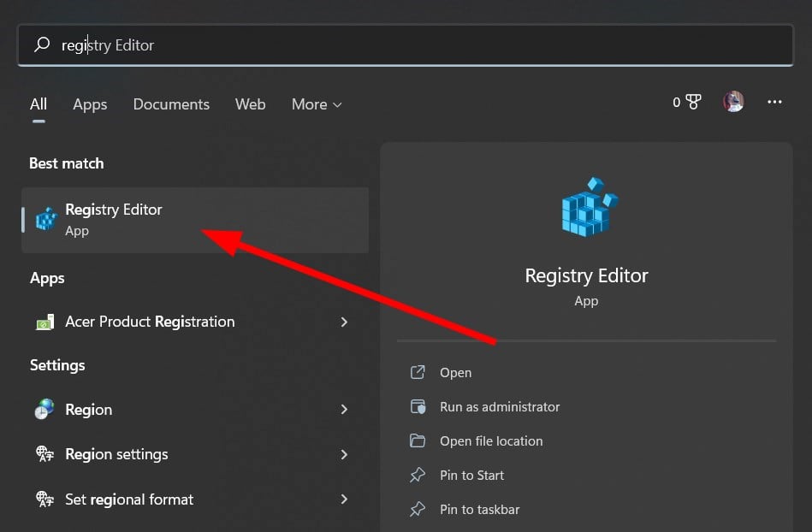Screen dimensions: 812x532
Task: Expand the Set regional format chevron
Action: click(344, 499)
